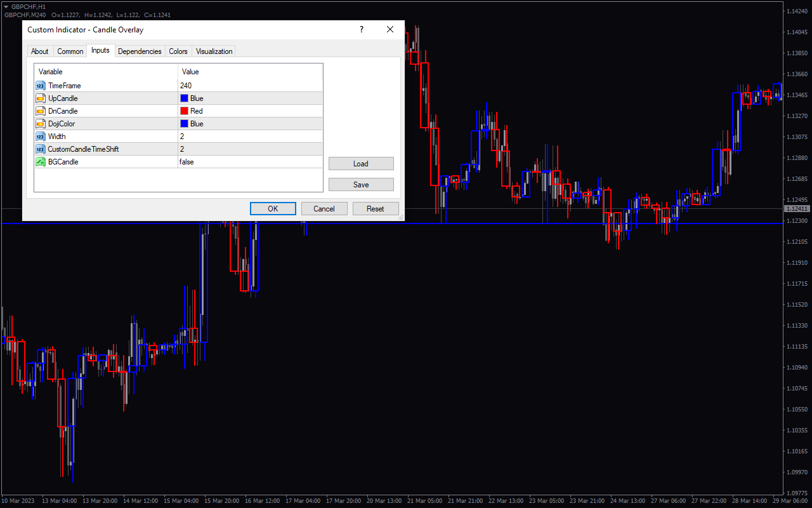Screen dimensions: 812x508
Task: Click the Variable column header
Action: click(106, 72)
